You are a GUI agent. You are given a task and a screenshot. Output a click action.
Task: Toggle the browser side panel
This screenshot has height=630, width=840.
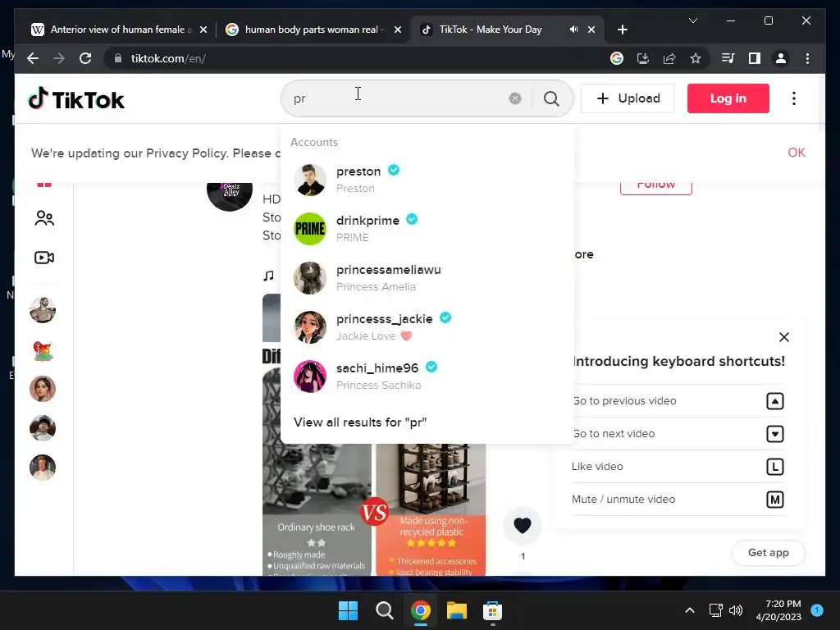(755, 58)
